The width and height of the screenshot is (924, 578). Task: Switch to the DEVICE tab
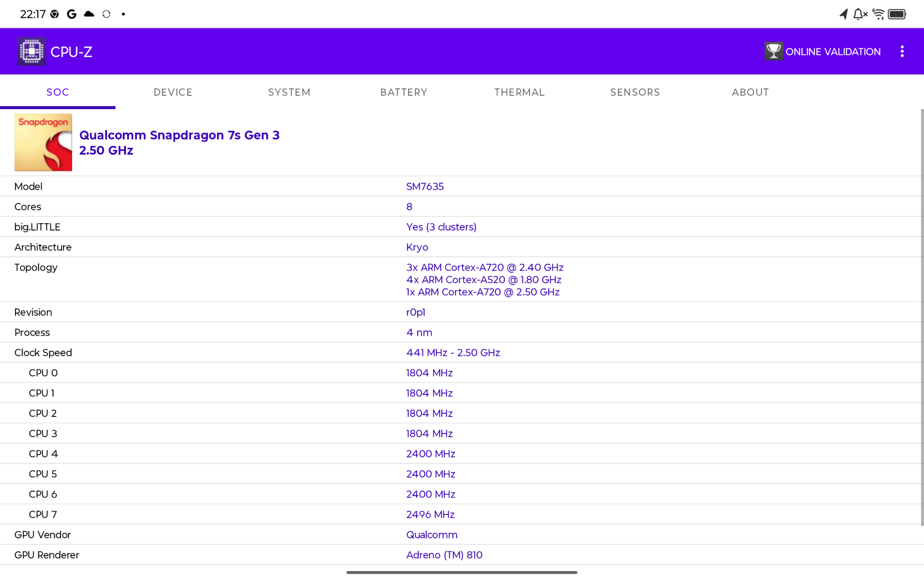pyautogui.click(x=173, y=92)
